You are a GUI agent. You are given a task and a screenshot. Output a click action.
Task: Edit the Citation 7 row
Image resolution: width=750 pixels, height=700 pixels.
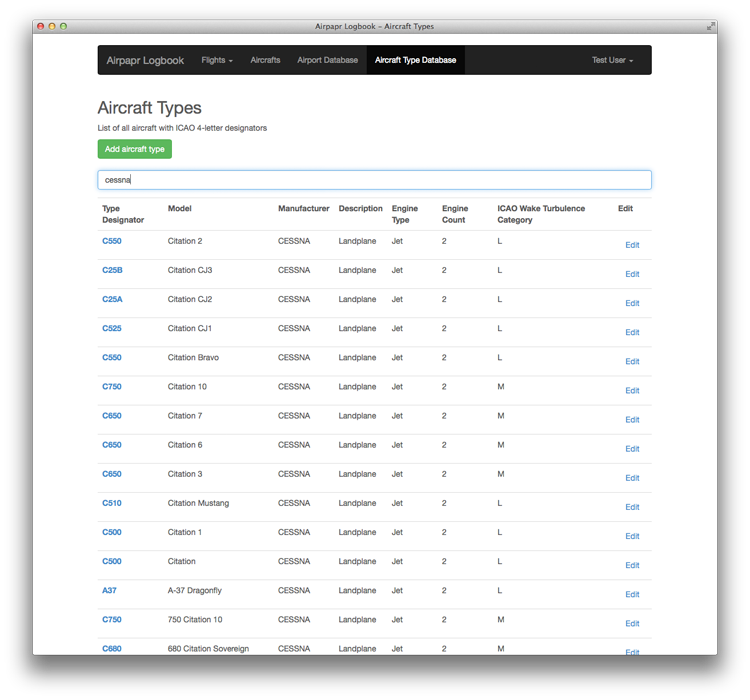(x=632, y=420)
